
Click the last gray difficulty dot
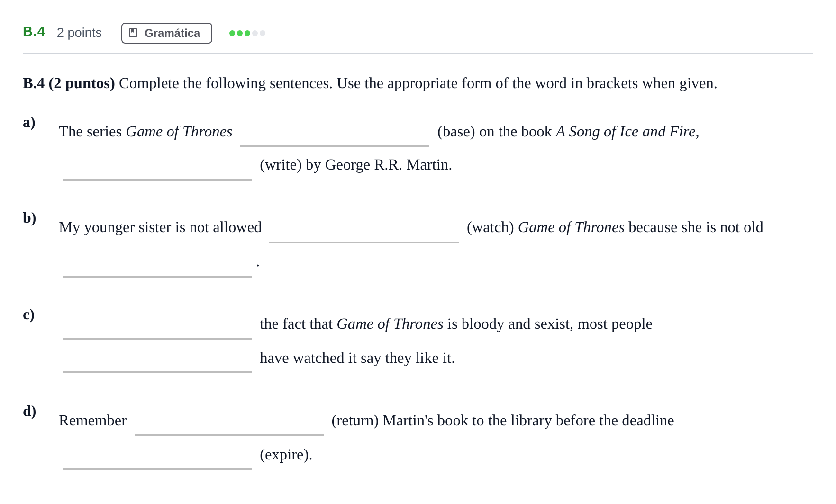[x=263, y=33]
